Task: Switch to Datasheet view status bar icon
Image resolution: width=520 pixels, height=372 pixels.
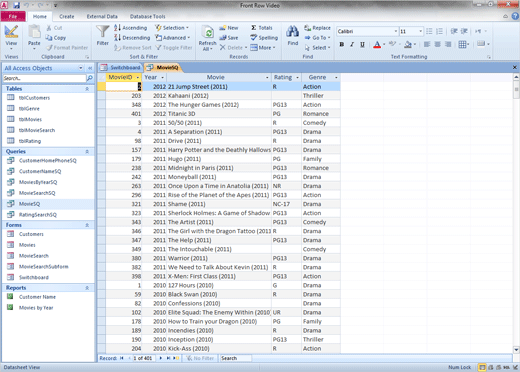Action: pos(482,367)
